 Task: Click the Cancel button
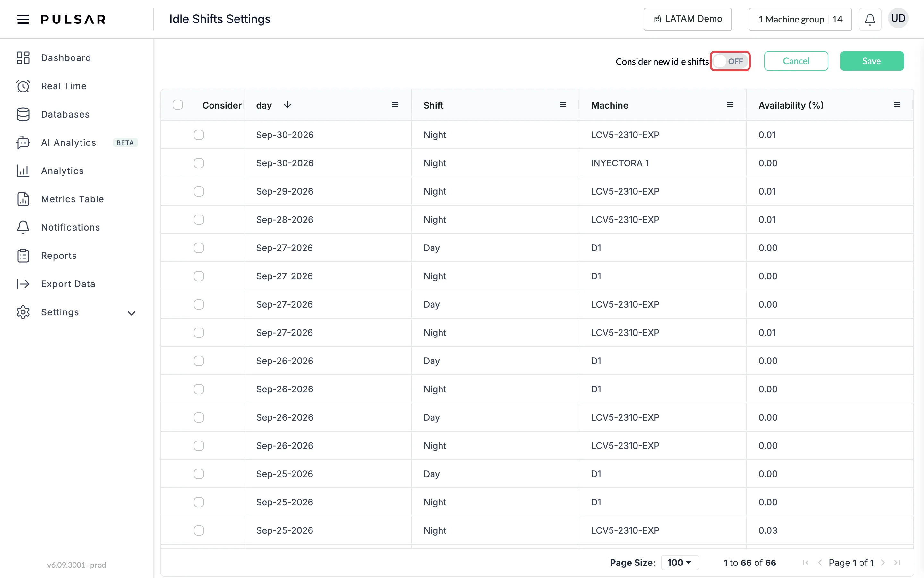tap(796, 61)
